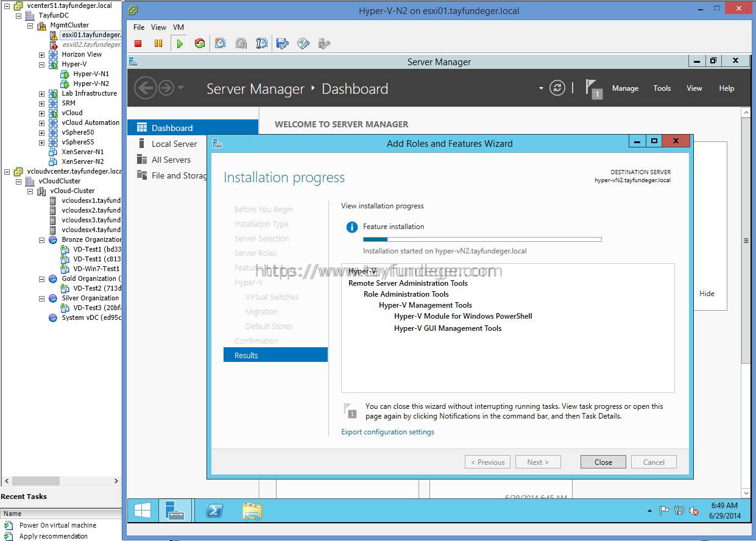This screenshot has width=756, height=541.
Task: Select the vcloudesx3 host in the tree
Action: (91, 220)
